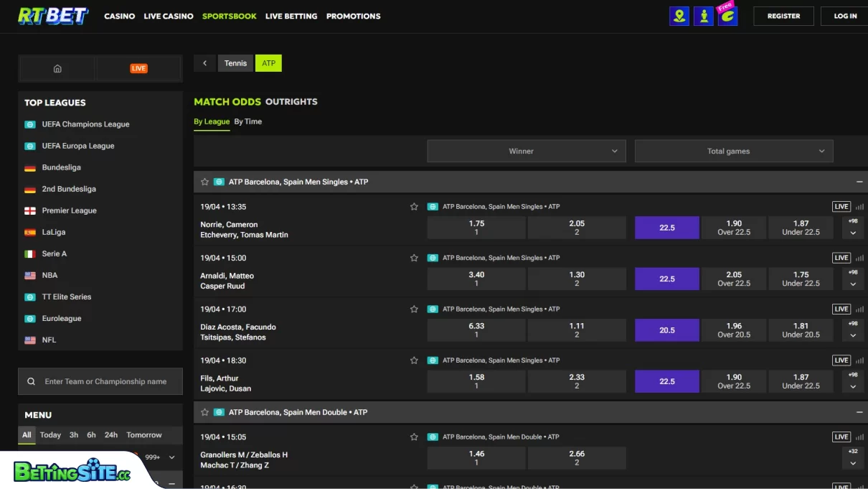Open the Promotions navigation item
This screenshot has width=868, height=489.
[354, 16]
